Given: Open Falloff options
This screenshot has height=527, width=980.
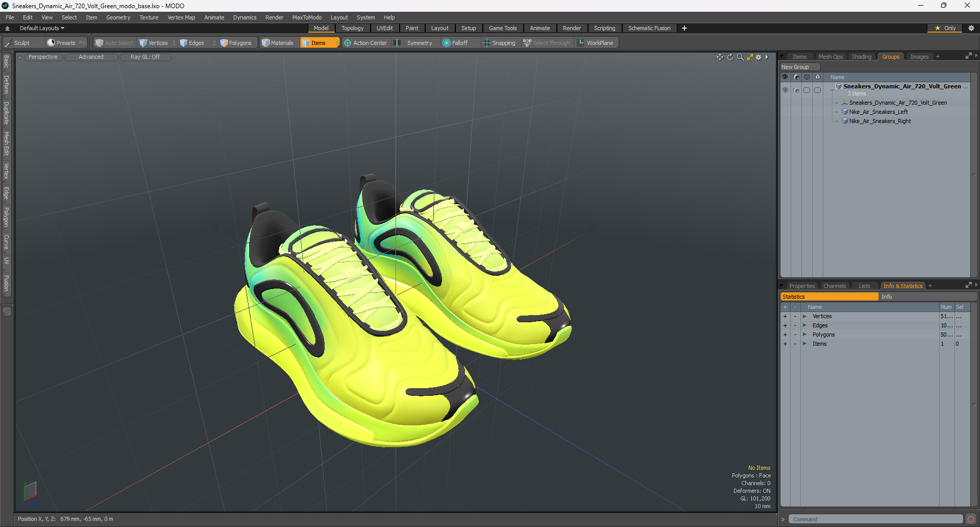Looking at the screenshot, I should click(455, 43).
